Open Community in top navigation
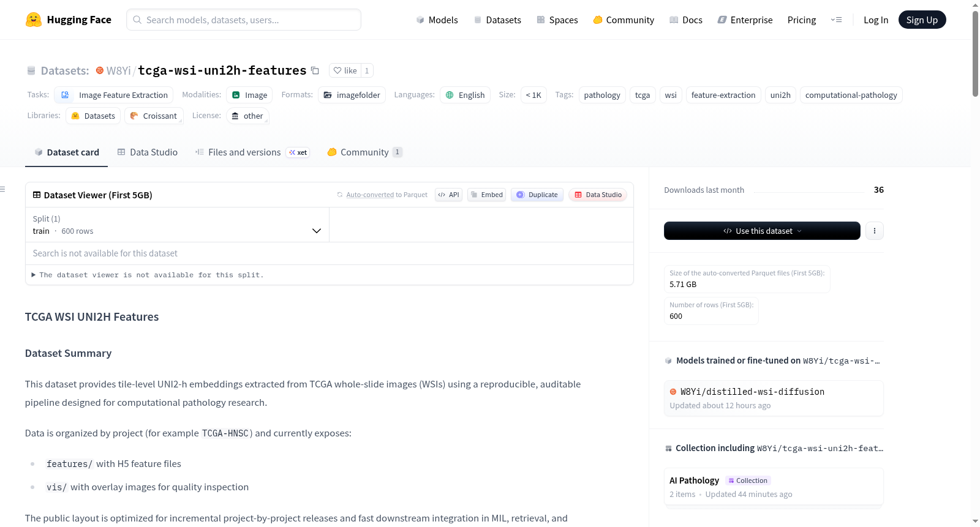This screenshot has width=980, height=527. pyautogui.click(x=624, y=20)
